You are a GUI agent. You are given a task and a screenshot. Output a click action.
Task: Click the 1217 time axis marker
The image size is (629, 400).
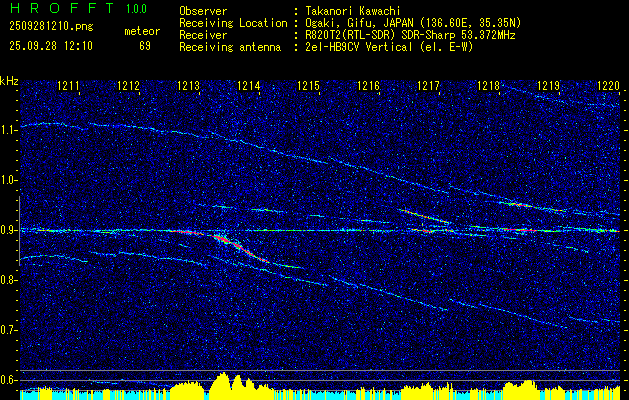point(428,85)
